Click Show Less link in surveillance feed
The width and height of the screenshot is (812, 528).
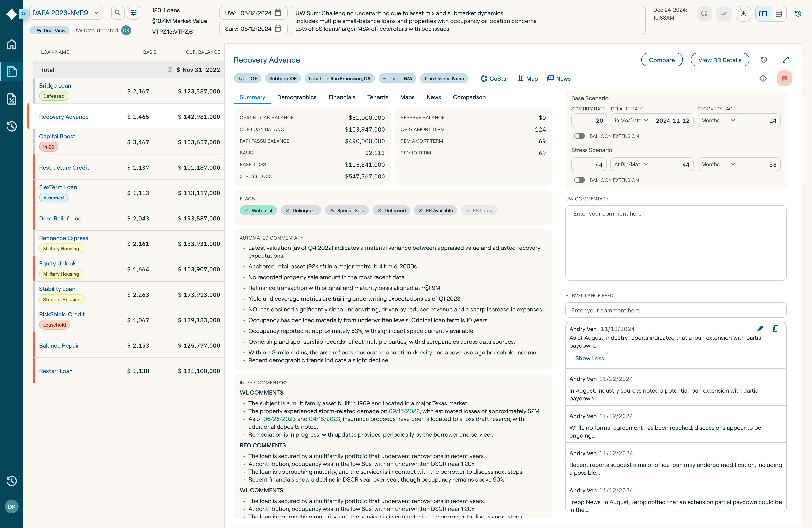(589, 358)
